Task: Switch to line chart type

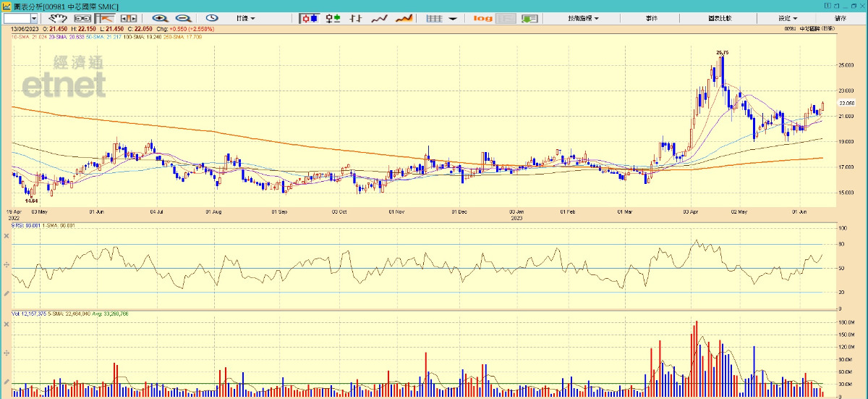Action: click(380, 18)
